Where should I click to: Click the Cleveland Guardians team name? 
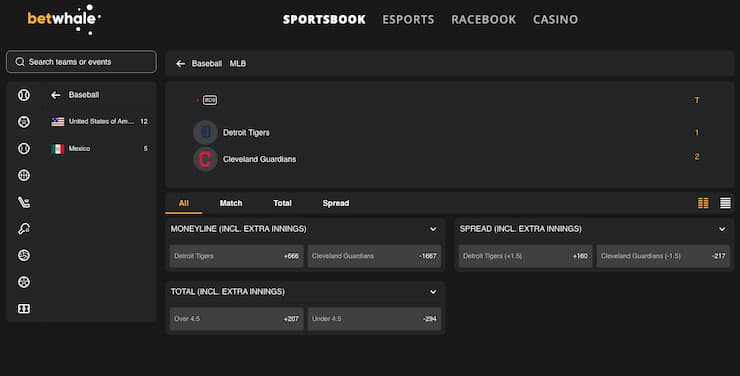click(260, 159)
